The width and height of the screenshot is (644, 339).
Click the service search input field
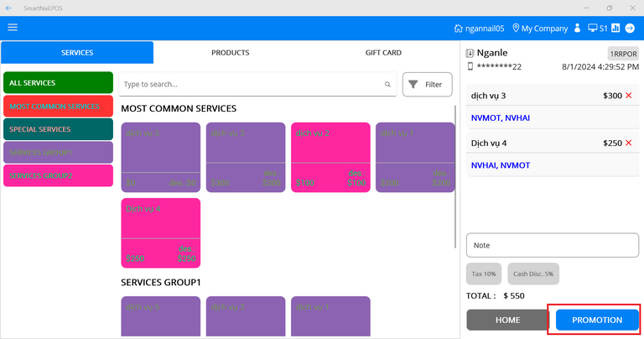[252, 85]
